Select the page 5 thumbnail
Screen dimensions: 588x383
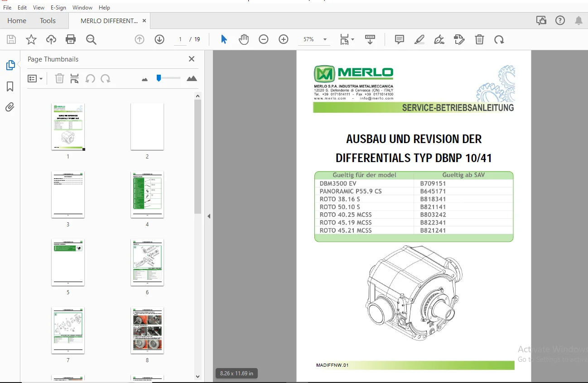tap(68, 263)
